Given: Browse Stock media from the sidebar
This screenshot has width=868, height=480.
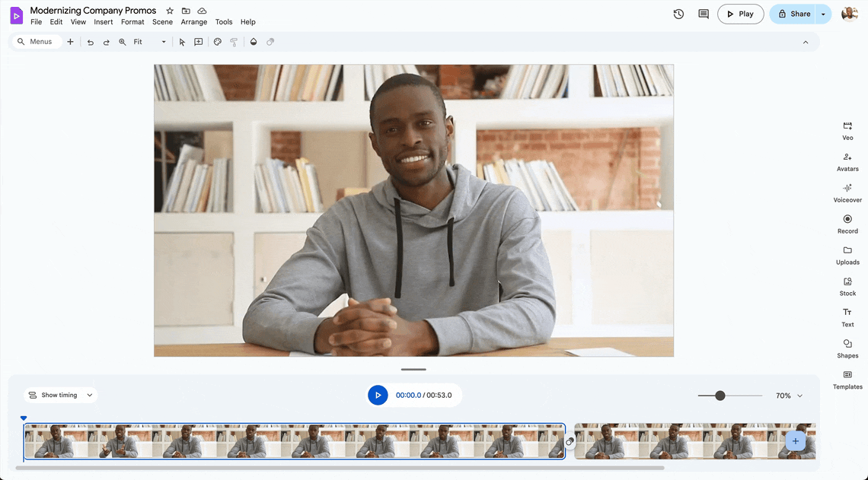Looking at the screenshot, I should tap(847, 287).
